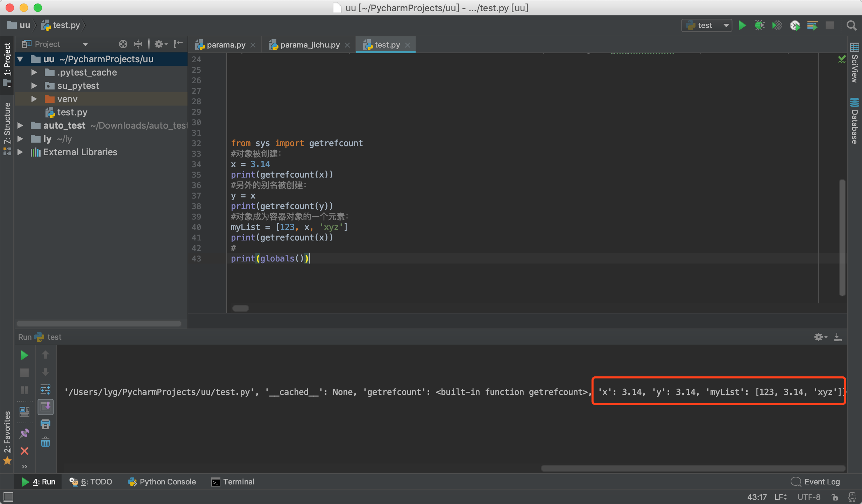This screenshot has height=504, width=862.
Task: Click the trash icon to clear run output
Action: coord(45,442)
